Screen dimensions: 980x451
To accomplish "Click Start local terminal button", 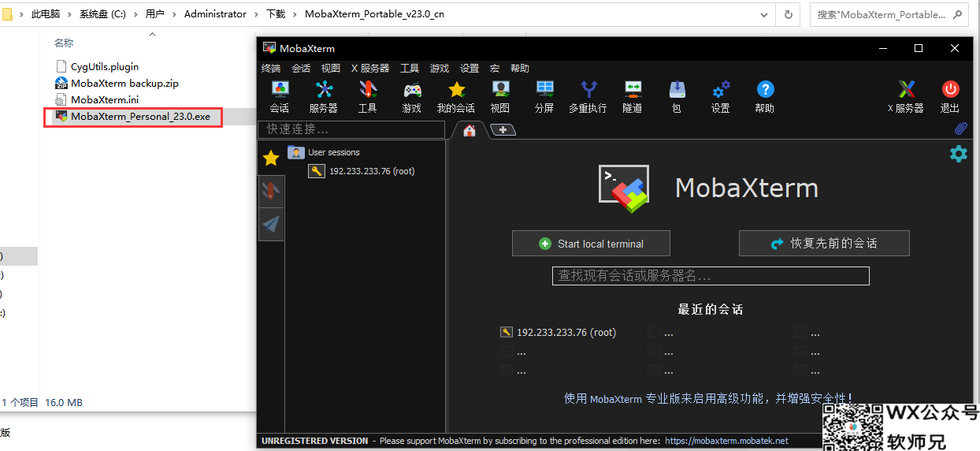I will [591, 244].
